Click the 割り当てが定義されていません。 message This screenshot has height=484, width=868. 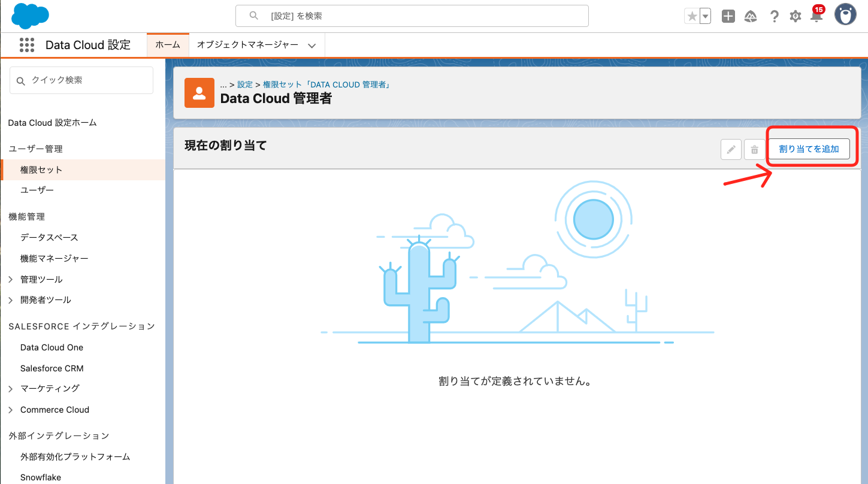point(515,381)
